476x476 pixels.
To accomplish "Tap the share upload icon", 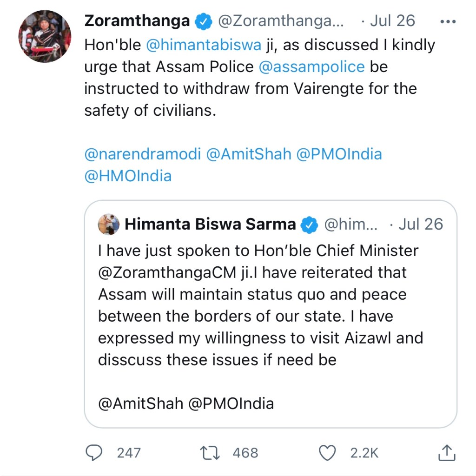I will click(x=446, y=452).
